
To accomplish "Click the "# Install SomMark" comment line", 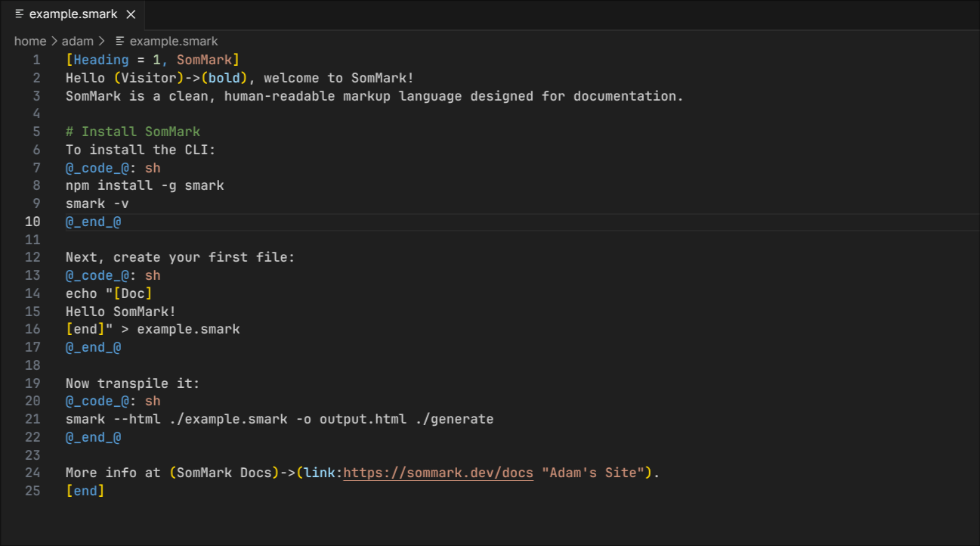I will pos(133,131).
